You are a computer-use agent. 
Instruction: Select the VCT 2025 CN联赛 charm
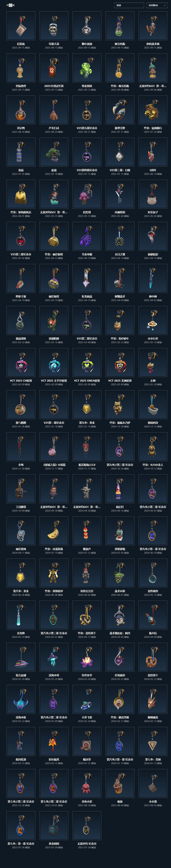point(21,363)
